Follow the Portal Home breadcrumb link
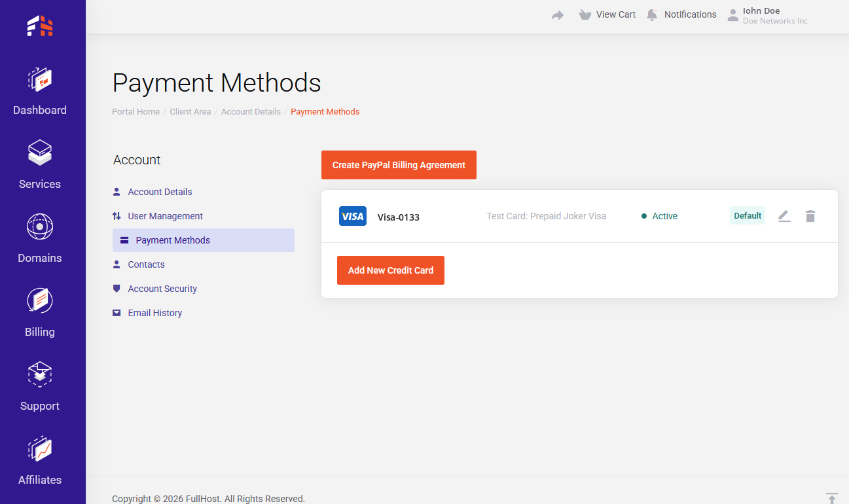 click(135, 112)
